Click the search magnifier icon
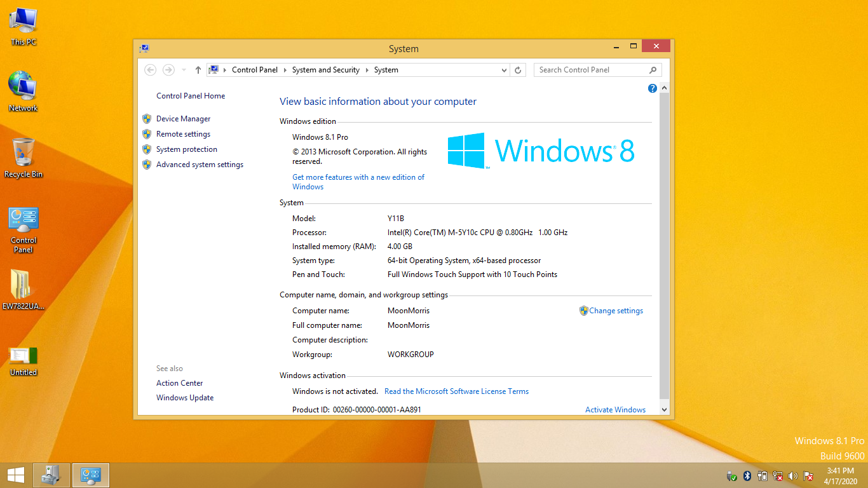 (x=653, y=70)
